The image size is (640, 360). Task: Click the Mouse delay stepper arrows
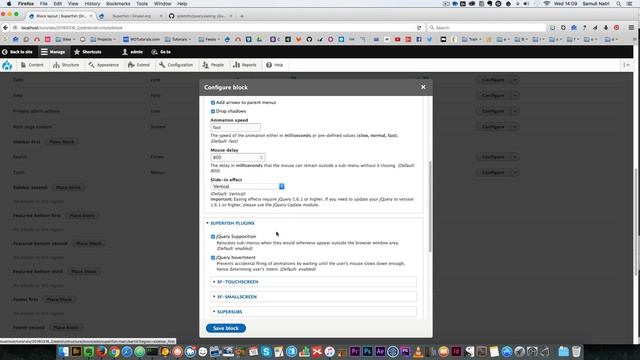(x=262, y=157)
